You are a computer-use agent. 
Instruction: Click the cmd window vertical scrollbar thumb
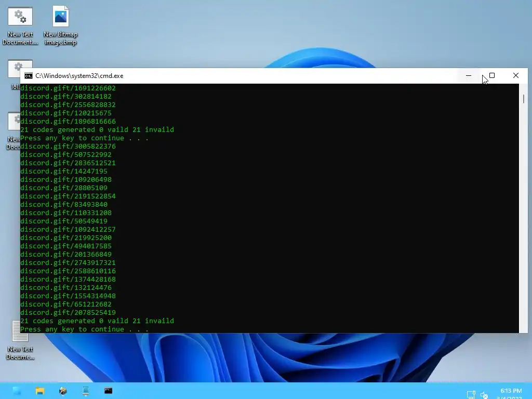524,99
